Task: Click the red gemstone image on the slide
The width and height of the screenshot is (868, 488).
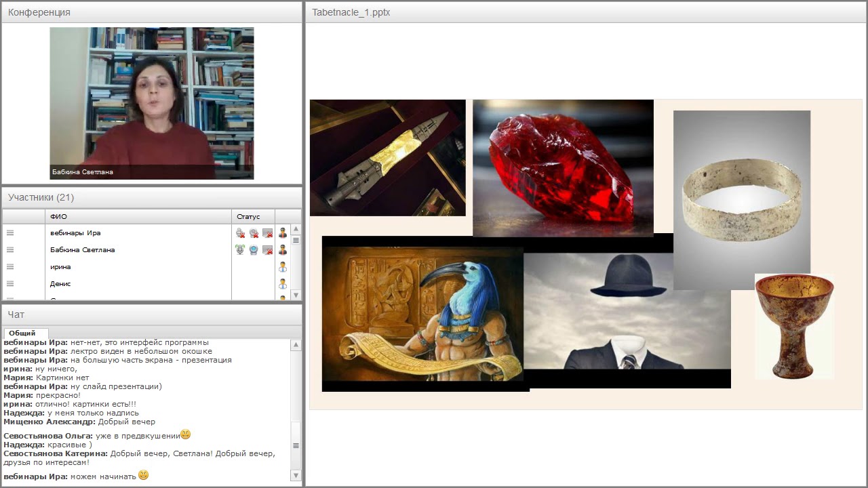Action: (x=563, y=167)
